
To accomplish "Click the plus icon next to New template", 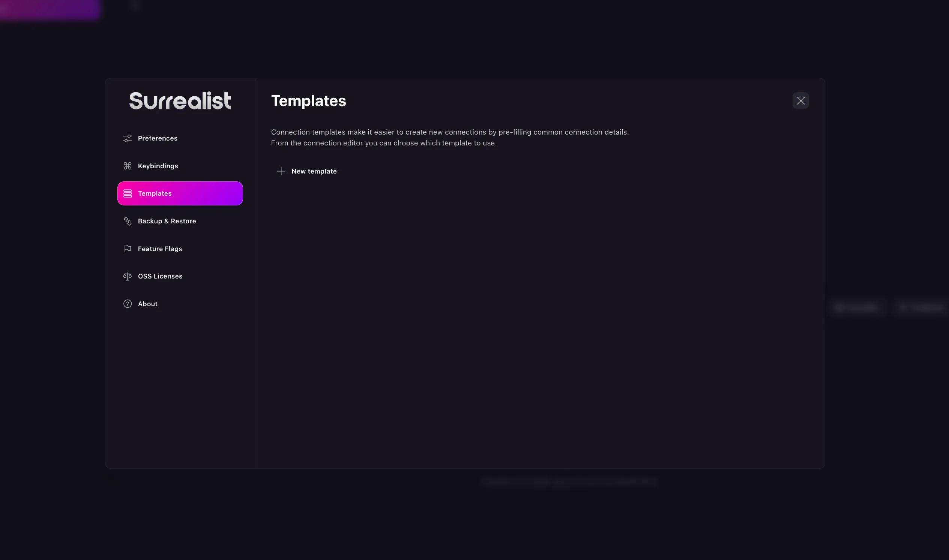I will (281, 171).
